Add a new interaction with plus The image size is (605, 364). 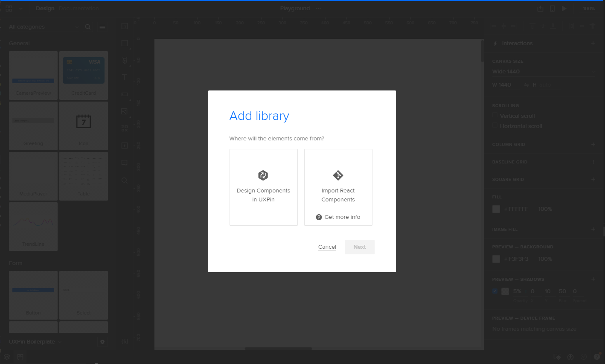(x=593, y=44)
